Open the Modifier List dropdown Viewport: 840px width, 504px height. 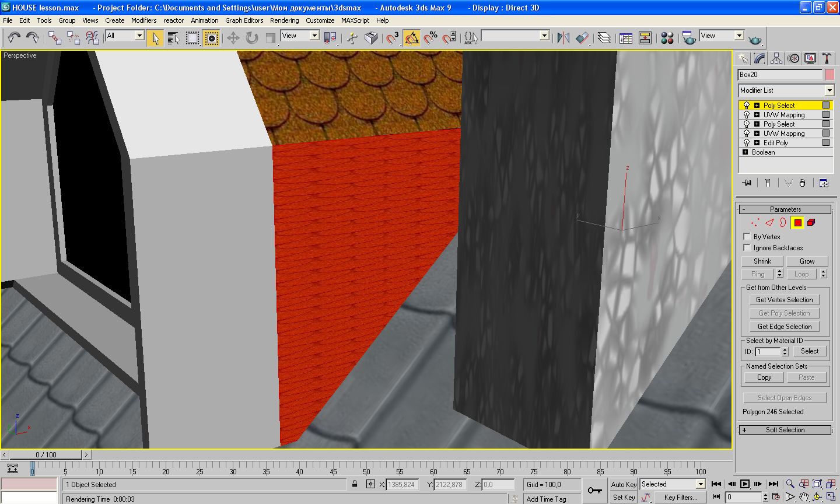pyautogui.click(x=786, y=90)
